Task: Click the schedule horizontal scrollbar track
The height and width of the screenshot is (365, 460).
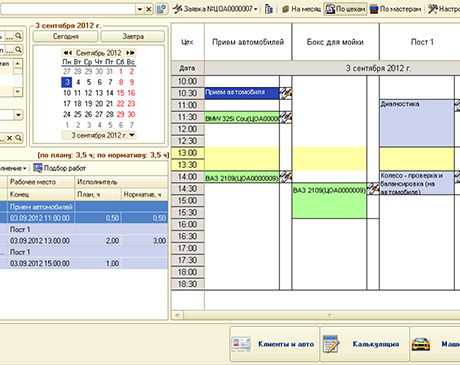Action: [322, 315]
